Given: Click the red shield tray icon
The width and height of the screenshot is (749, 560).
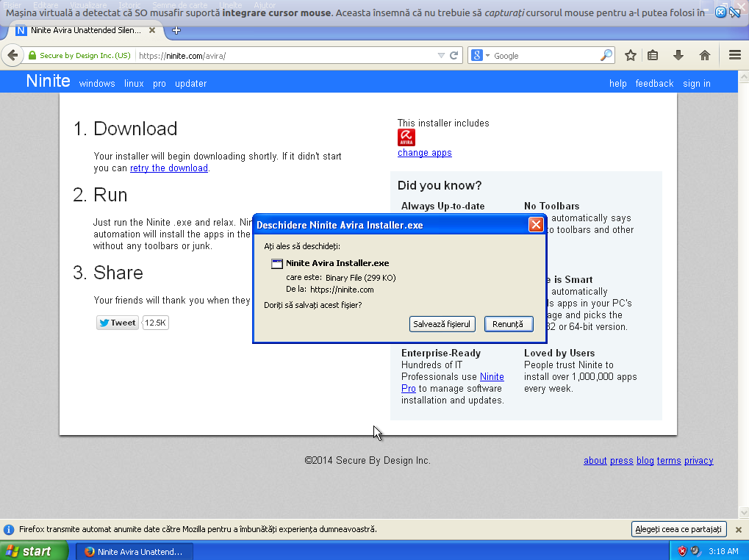Looking at the screenshot, I should [682, 551].
